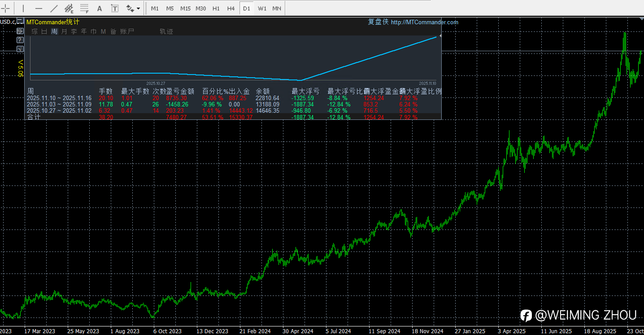Collapse the MTCommander panel with the minimize icon
644x335 pixels.
[20, 22]
